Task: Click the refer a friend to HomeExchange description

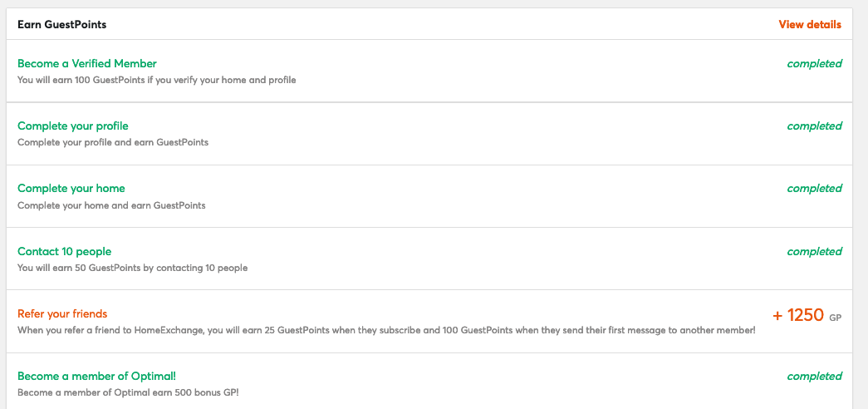Action: [386, 330]
